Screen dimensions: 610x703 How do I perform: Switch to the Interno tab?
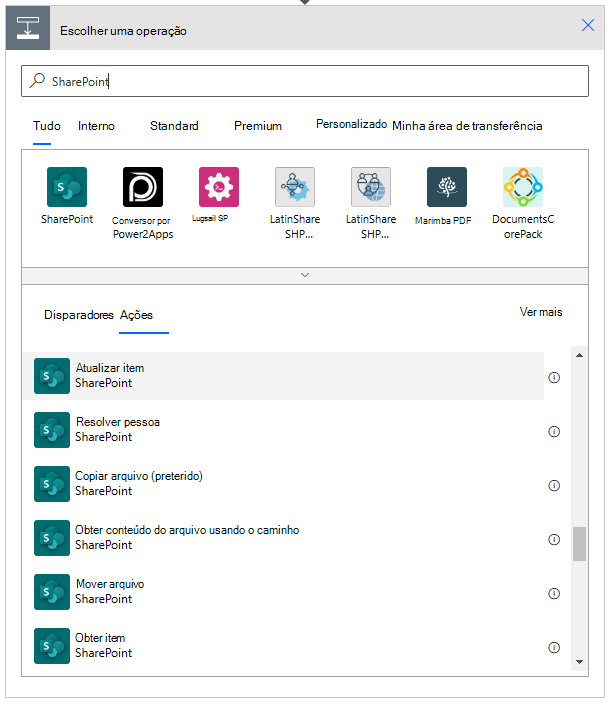96,126
